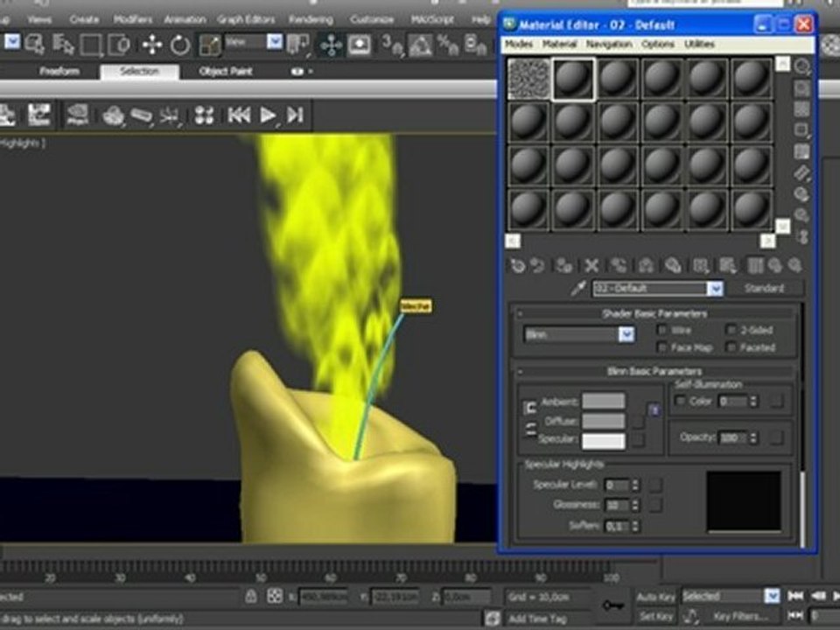Image resolution: width=840 pixels, height=630 pixels.
Task: Toggle the Percent Snap icon
Action: pyautogui.click(x=448, y=45)
